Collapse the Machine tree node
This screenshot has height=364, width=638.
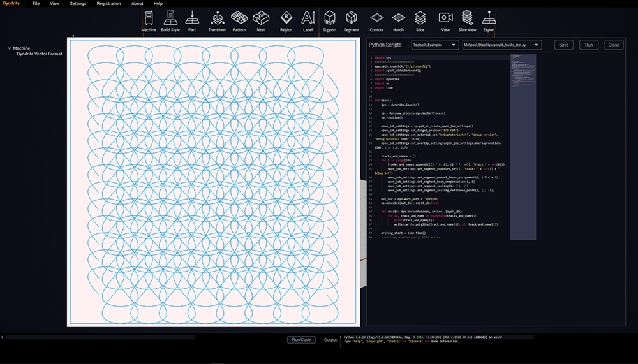tap(10, 48)
